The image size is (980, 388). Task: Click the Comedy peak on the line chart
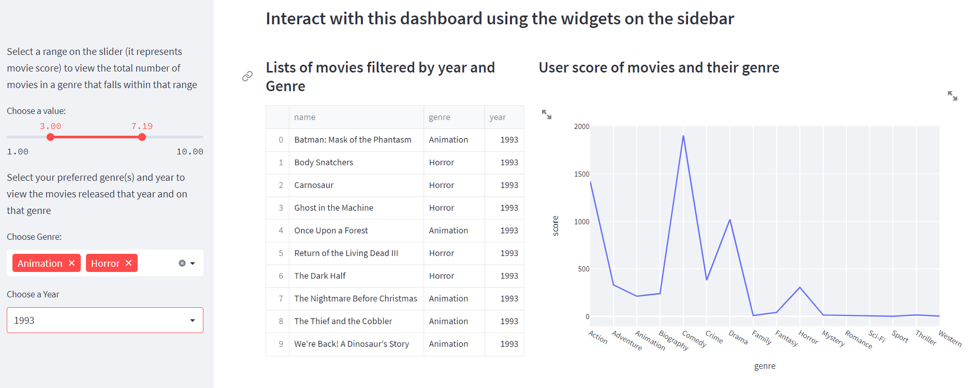click(683, 136)
